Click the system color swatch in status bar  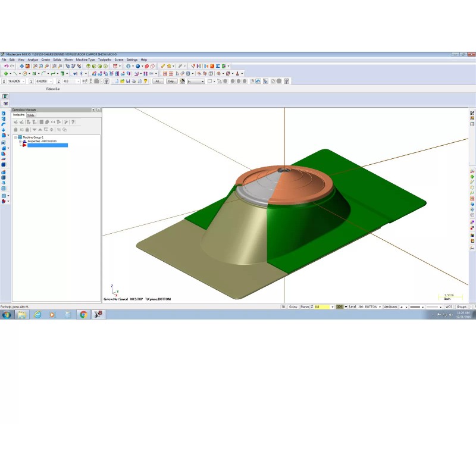[x=339, y=307]
